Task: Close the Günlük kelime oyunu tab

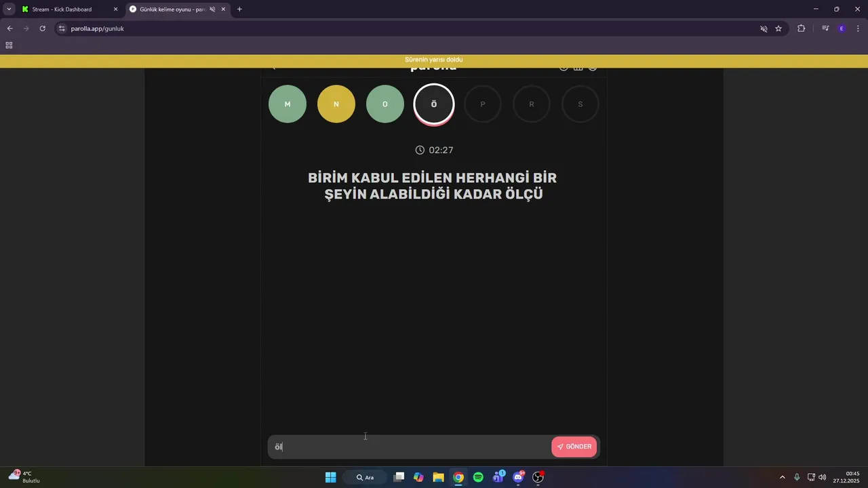Action: (x=223, y=9)
